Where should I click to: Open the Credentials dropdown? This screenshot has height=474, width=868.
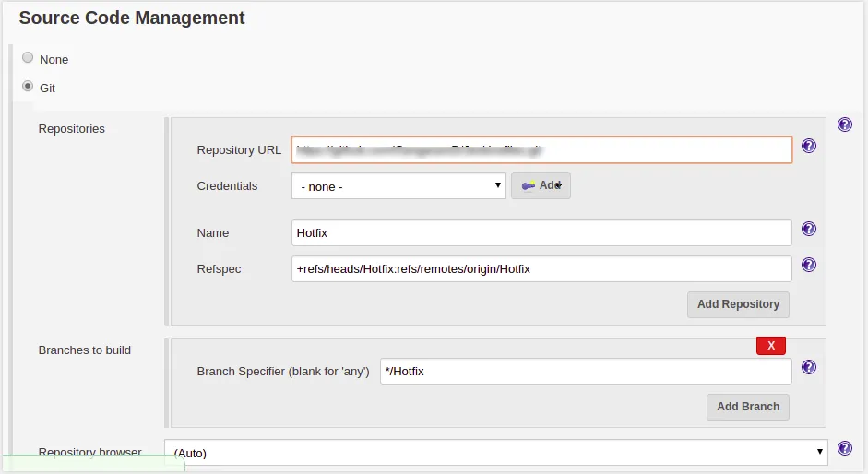tap(398, 186)
